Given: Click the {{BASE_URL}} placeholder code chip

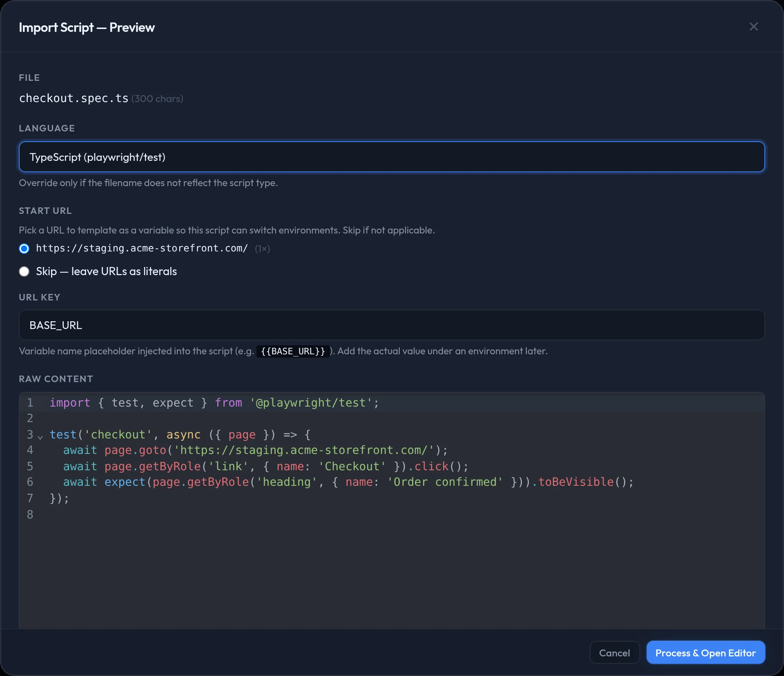Looking at the screenshot, I should pos(293,351).
